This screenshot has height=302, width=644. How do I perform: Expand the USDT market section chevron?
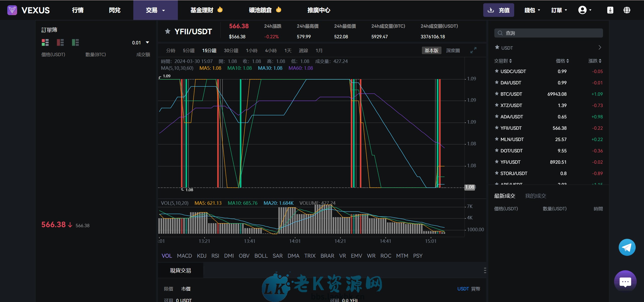(x=600, y=47)
